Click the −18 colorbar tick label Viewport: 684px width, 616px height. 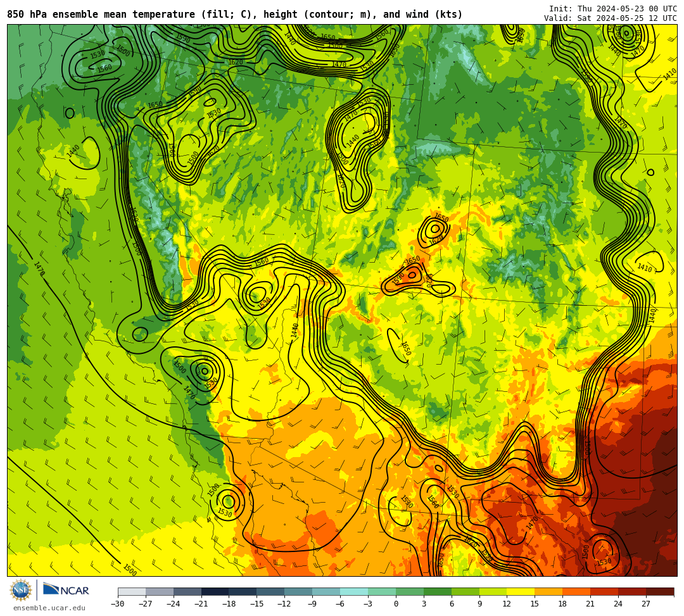(229, 604)
